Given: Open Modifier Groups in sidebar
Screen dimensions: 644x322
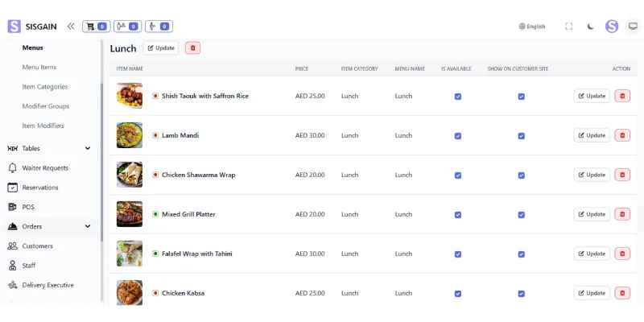Looking at the screenshot, I should [46, 106].
